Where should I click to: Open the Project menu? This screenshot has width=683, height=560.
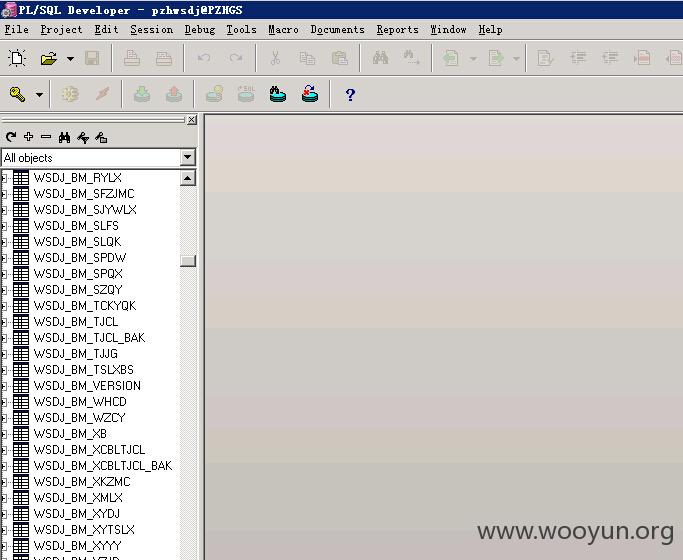pos(61,30)
